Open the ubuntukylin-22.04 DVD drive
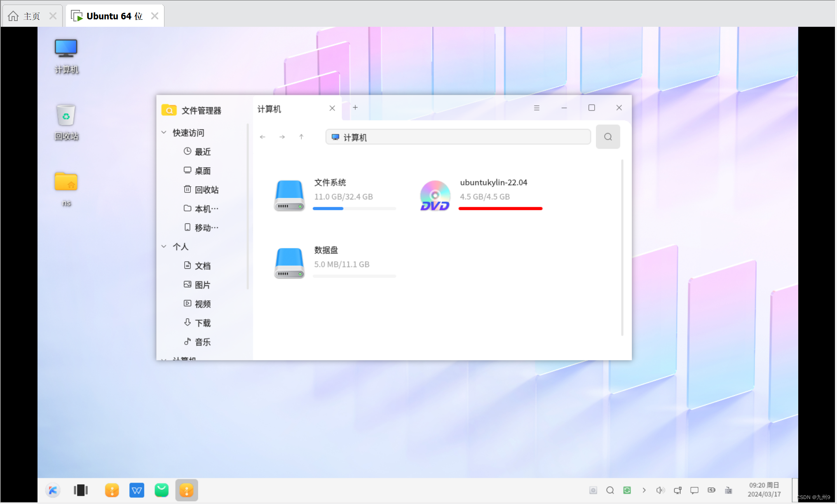The height and width of the screenshot is (504, 837). pos(435,195)
